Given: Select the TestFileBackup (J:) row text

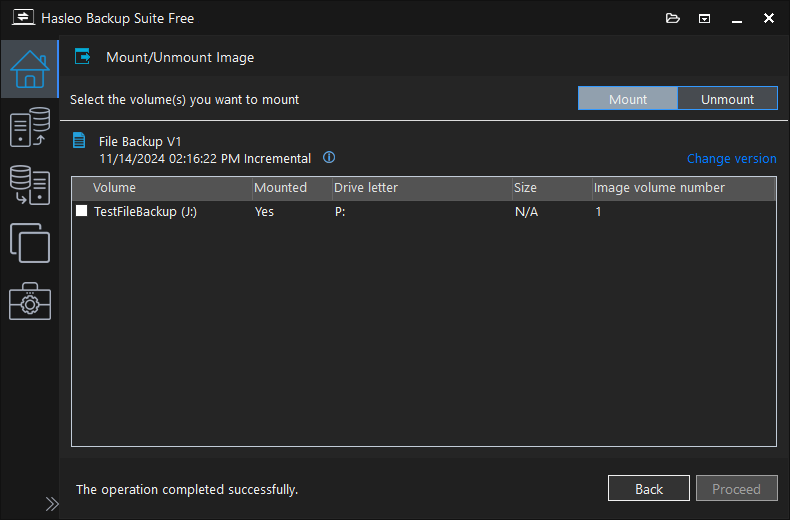Looking at the screenshot, I should (146, 212).
